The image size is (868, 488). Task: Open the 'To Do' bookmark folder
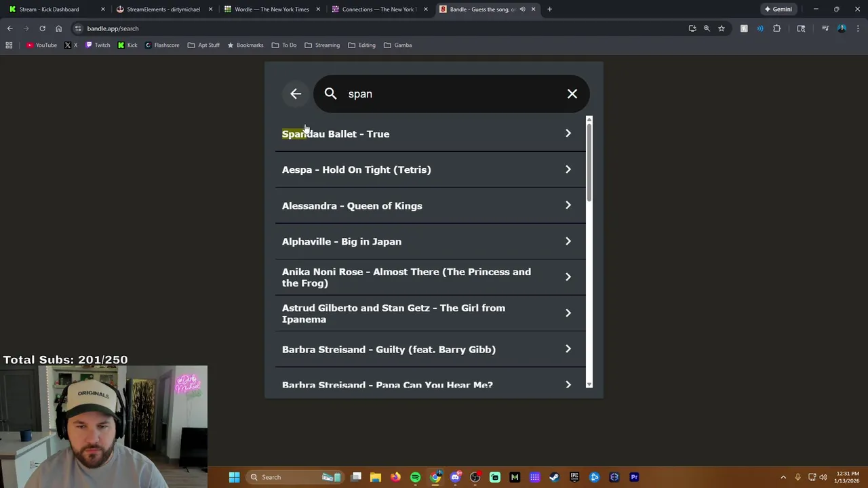coord(284,45)
